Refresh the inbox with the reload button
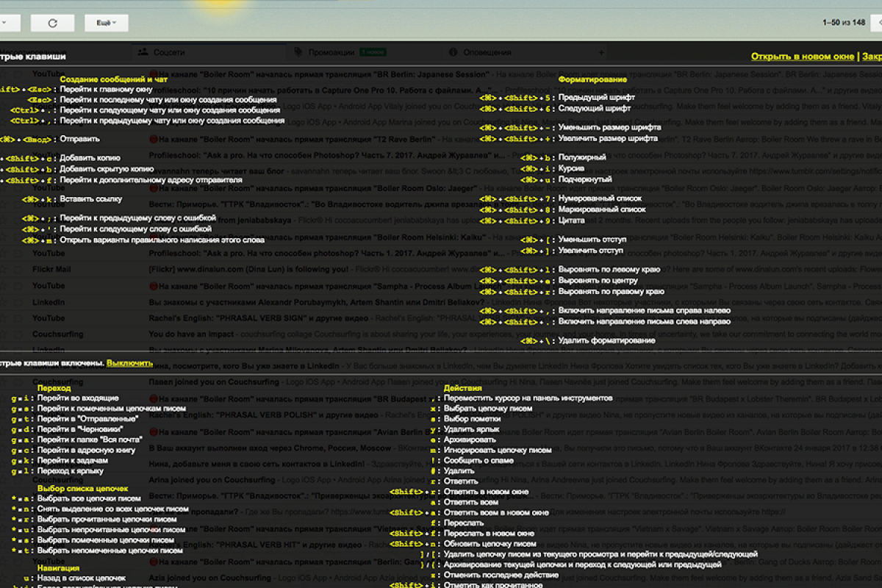 pos(52,23)
